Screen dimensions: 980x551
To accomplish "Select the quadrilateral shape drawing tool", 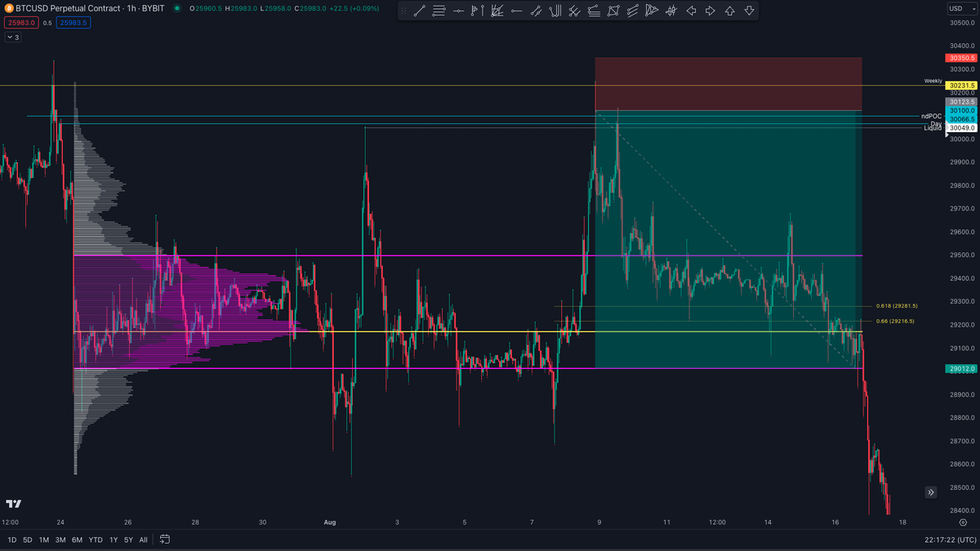I will (613, 11).
